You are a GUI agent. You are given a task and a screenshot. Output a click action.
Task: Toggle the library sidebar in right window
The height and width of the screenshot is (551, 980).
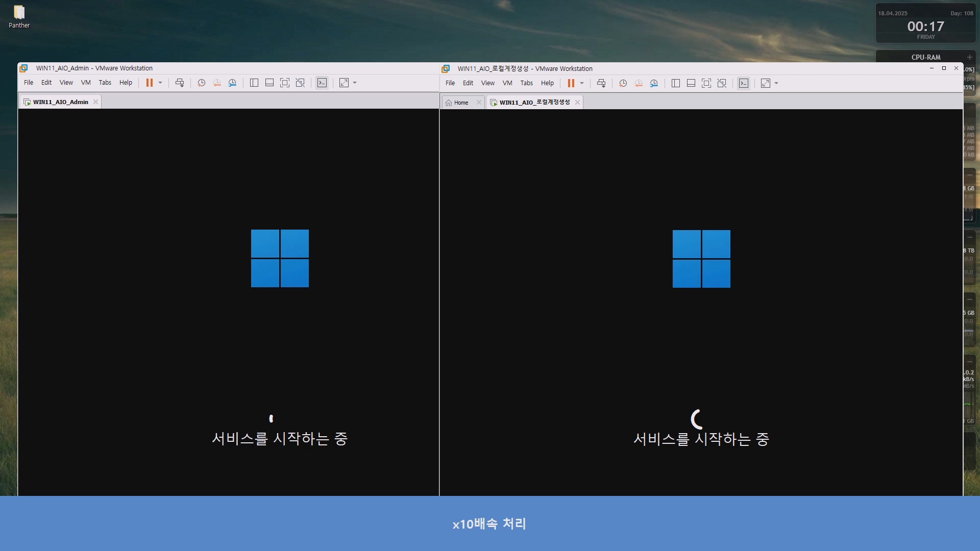[676, 83]
